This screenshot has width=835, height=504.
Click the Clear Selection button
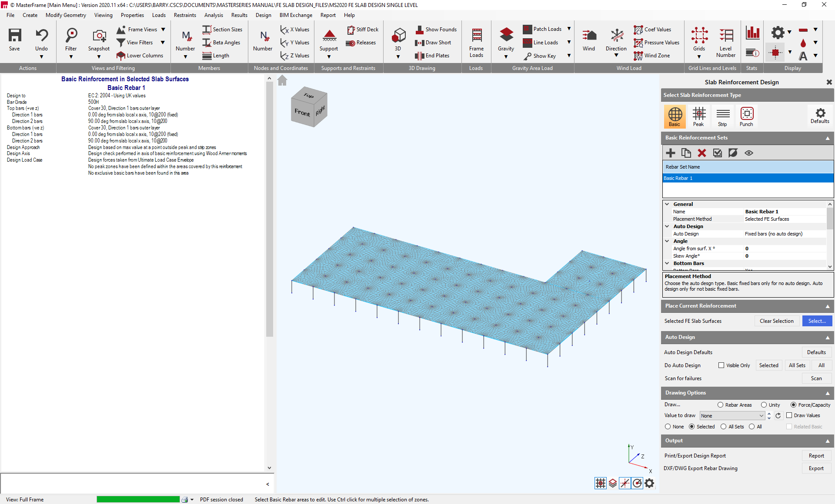pyautogui.click(x=776, y=321)
